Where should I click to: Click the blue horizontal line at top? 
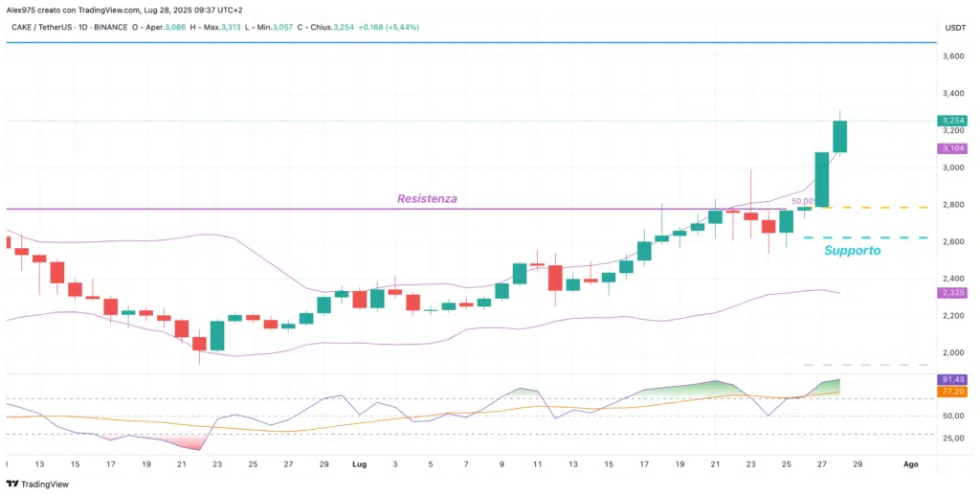[x=479, y=43]
